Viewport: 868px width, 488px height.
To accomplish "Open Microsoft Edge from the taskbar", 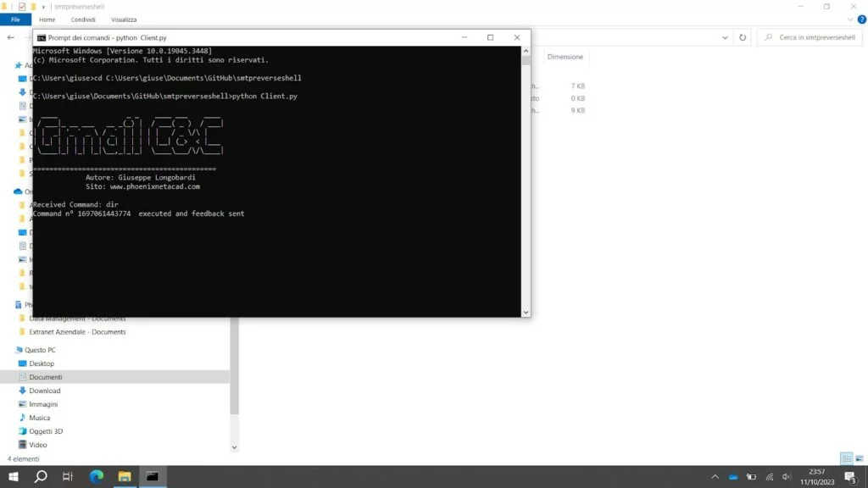I will pyautogui.click(x=96, y=476).
